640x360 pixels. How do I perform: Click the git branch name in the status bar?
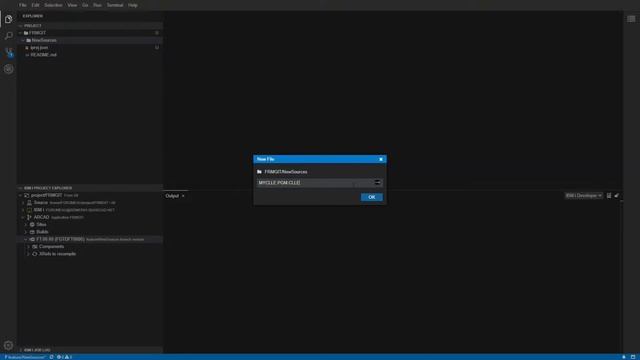tap(24, 357)
